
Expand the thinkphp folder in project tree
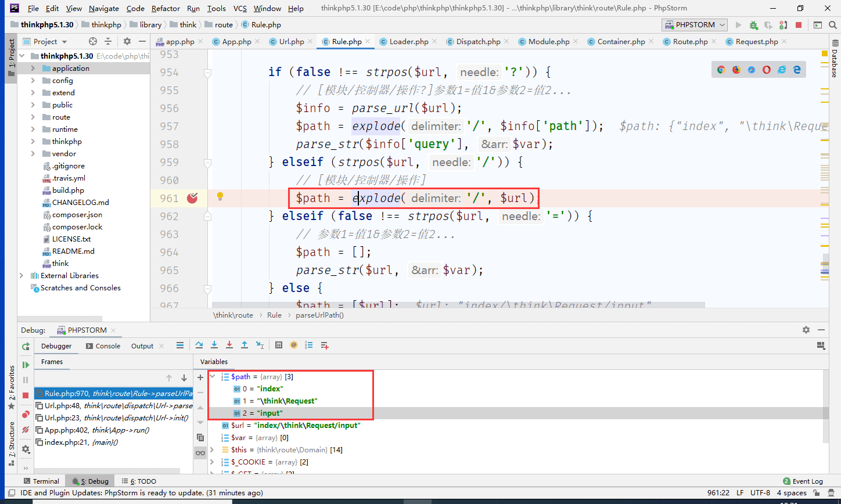click(x=33, y=142)
